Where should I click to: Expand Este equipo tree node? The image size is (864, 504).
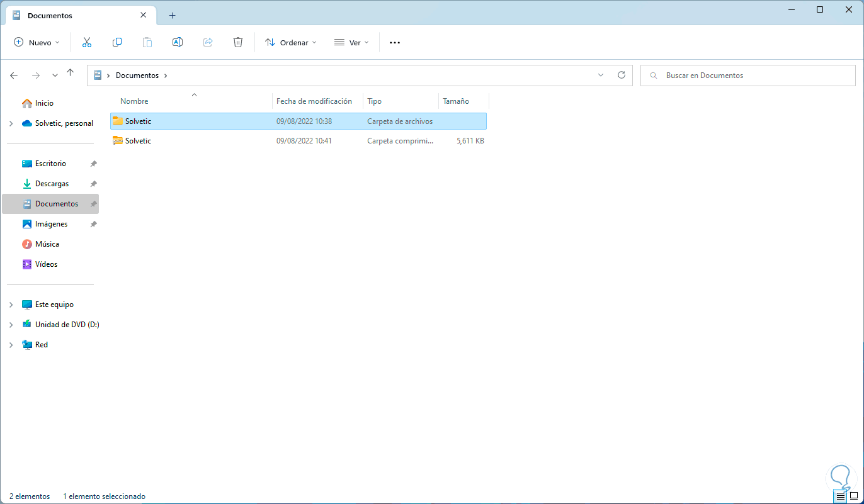(x=11, y=305)
